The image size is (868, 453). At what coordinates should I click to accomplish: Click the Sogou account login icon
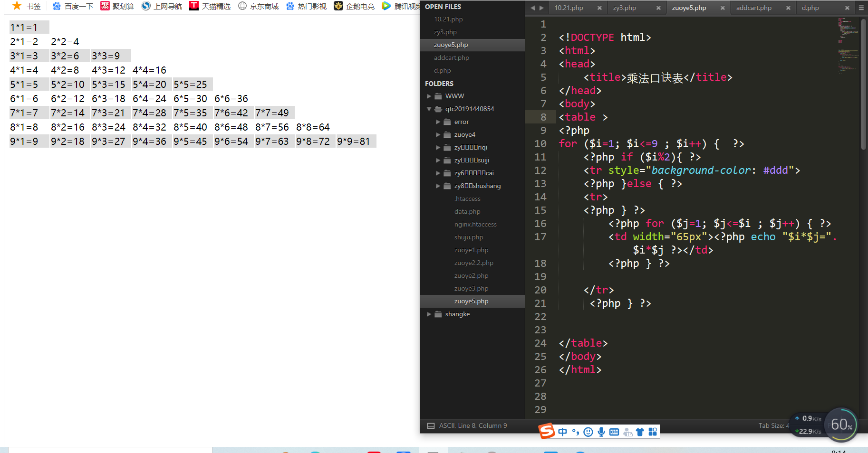coord(628,432)
